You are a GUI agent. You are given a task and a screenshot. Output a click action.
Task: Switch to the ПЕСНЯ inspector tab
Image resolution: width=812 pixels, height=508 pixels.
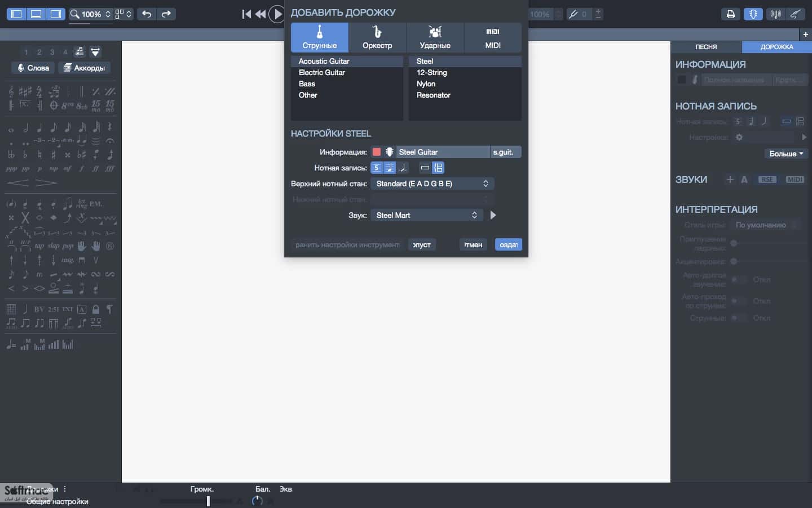[x=706, y=47]
